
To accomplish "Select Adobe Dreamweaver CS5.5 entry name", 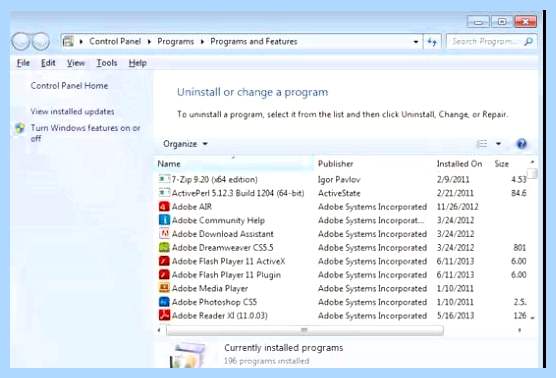I will (x=223, y=247).
